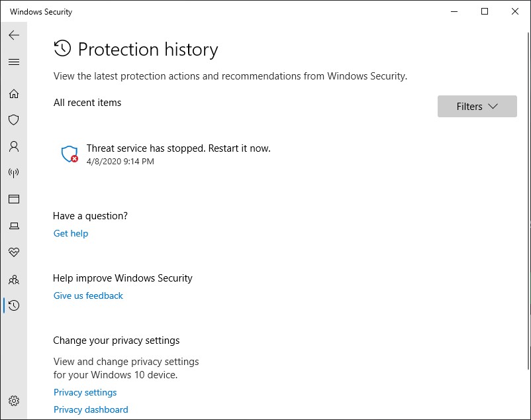Select Protection history sidebar icon
Viewport: 531px width, 420px height.
pyautogui.click(x=14, y=305)
